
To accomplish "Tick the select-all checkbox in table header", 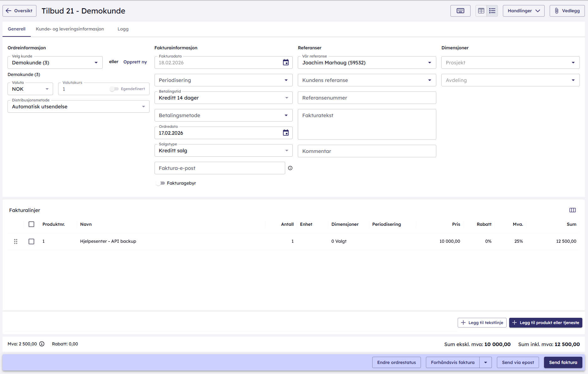I will (31, 224).
